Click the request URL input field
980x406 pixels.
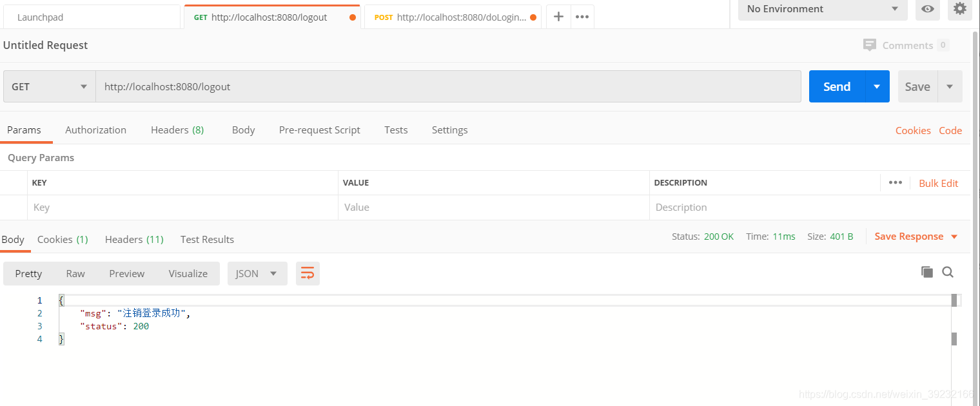click(449, 86)
